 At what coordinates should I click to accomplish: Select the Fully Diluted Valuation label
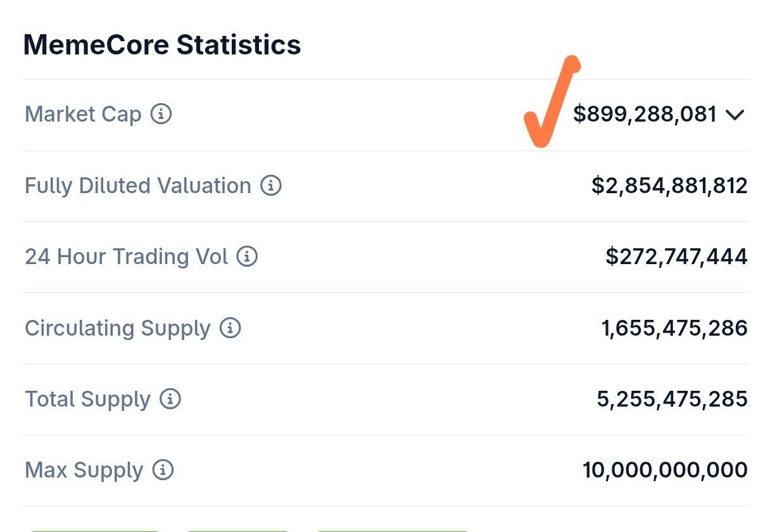point(138,186)
